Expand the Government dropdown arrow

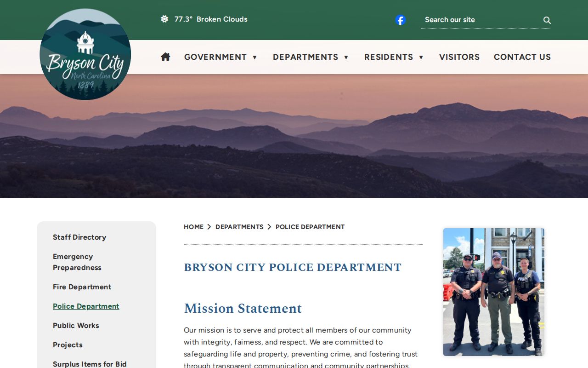pyautogui.click(x=254, y=57)
